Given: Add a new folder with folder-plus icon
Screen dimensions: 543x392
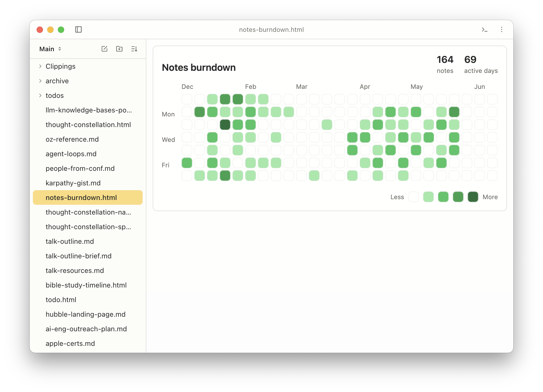Looking at the screenshot, I should 119,49.
